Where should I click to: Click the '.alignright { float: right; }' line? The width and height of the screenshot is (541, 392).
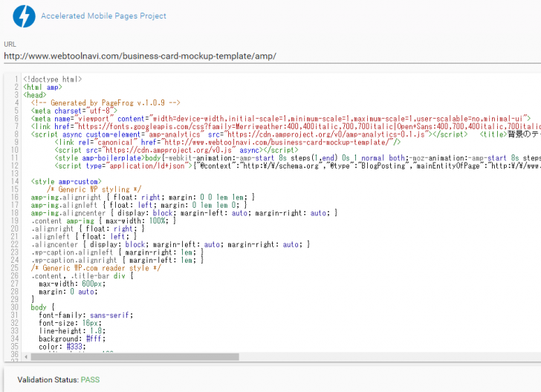88,229
